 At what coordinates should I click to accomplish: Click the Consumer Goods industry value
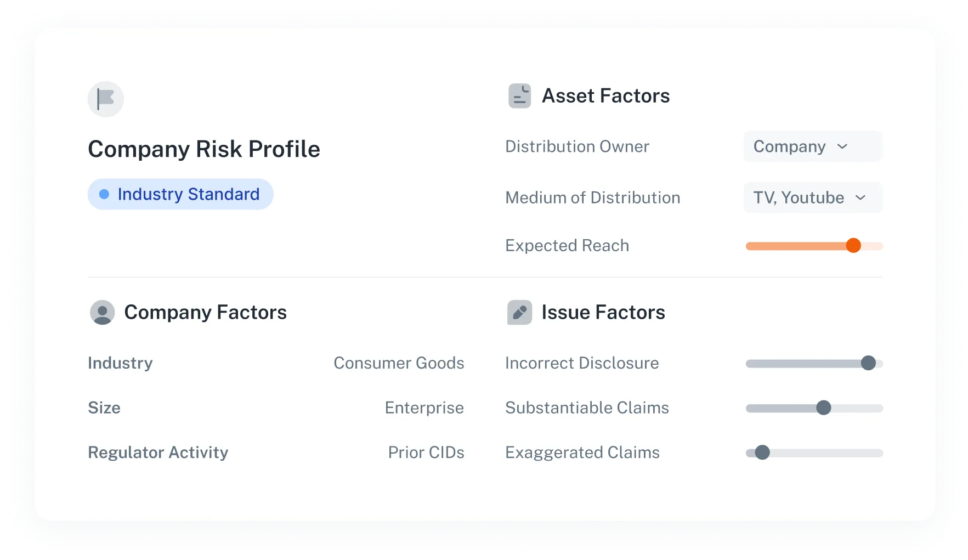(399, 363)
